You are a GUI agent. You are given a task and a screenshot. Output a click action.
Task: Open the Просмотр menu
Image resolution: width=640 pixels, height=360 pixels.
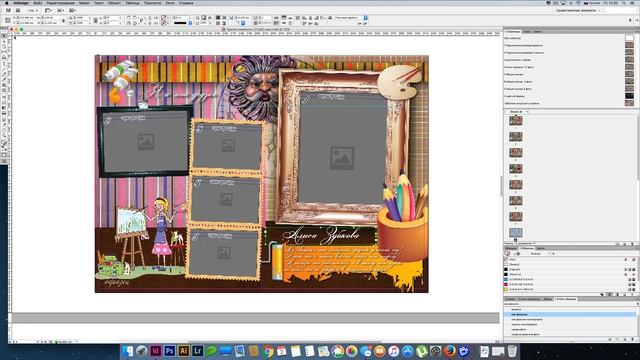tap(153, 3)
